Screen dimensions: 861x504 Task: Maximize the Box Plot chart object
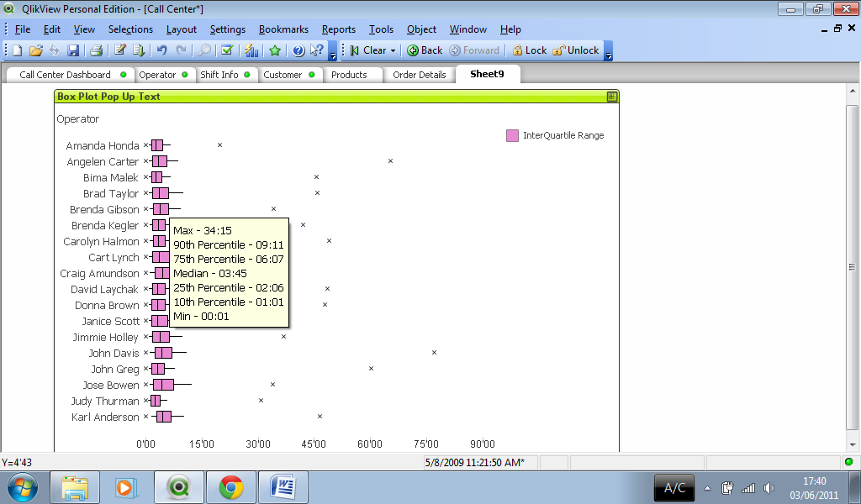(x=612, y=97)
